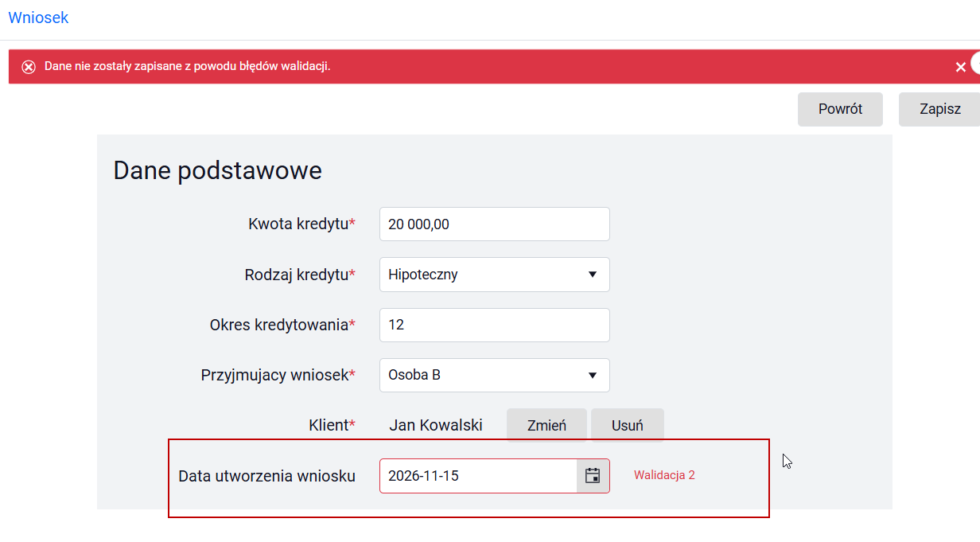Click the Klient label
Screen dimensions: 980x542
click(332, 425)
